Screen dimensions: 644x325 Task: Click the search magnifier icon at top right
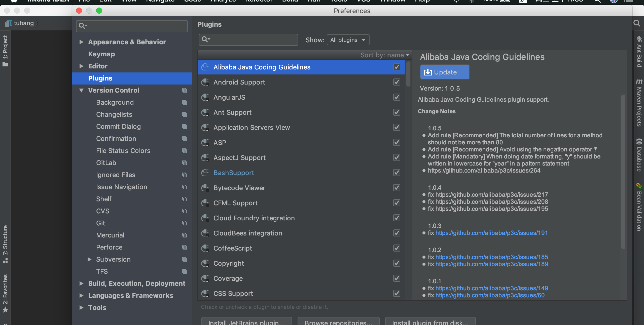[x=637, y=23]
